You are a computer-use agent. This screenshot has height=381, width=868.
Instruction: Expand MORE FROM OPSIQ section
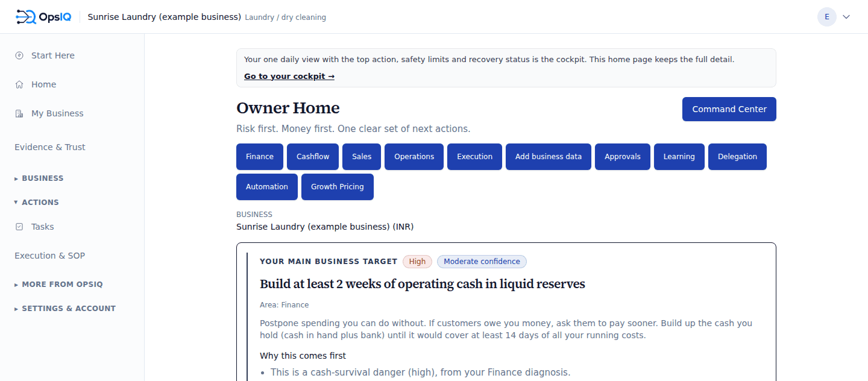click(59, 285)
